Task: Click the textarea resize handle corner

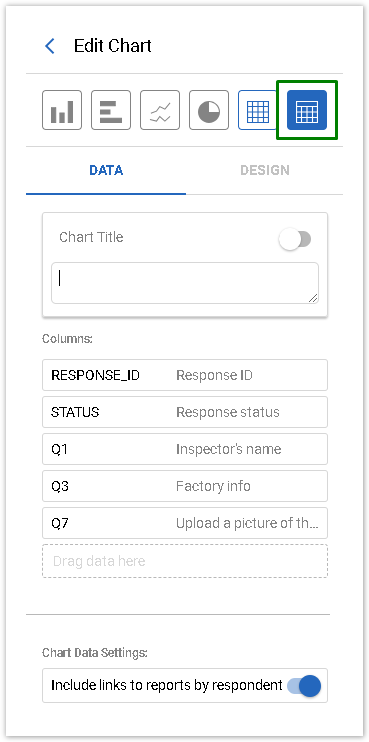Action: point(313,298)
